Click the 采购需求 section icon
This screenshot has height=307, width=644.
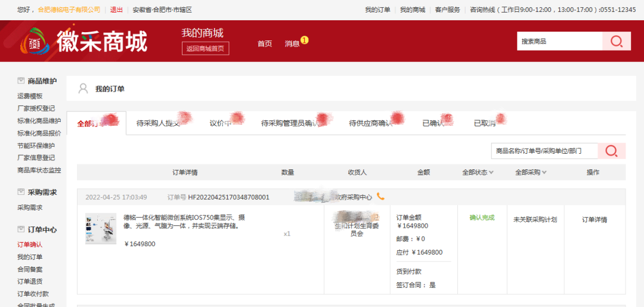(x=21, y=193)
